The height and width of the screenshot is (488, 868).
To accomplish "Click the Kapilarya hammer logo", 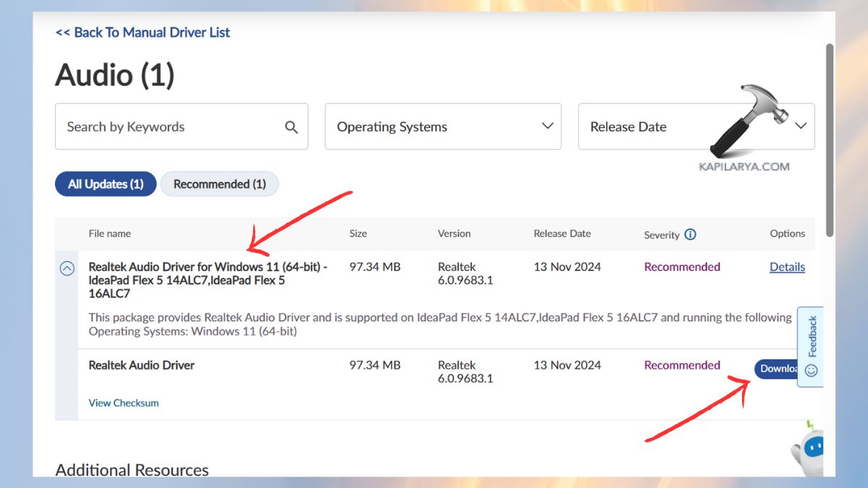I will (x=744, y=123).
